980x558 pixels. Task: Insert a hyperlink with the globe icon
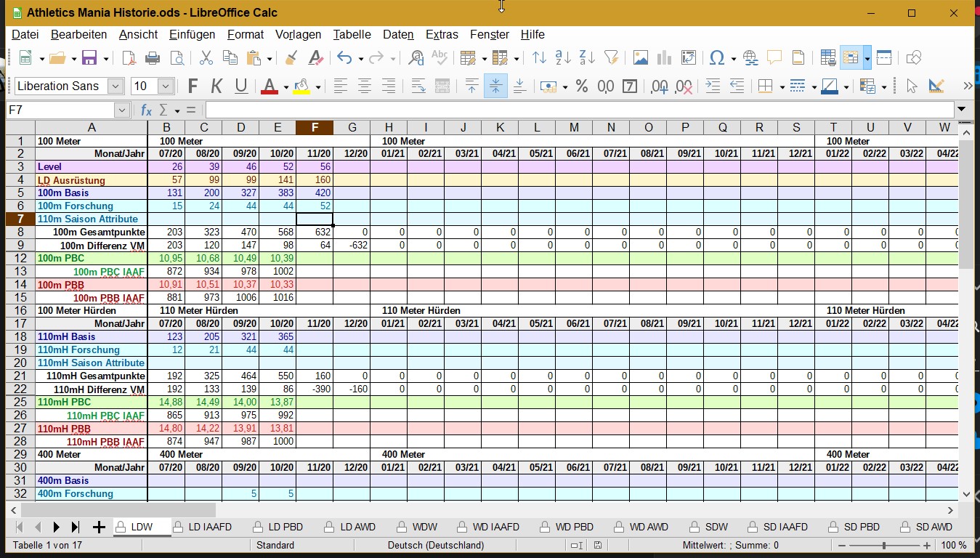point(750,58)
